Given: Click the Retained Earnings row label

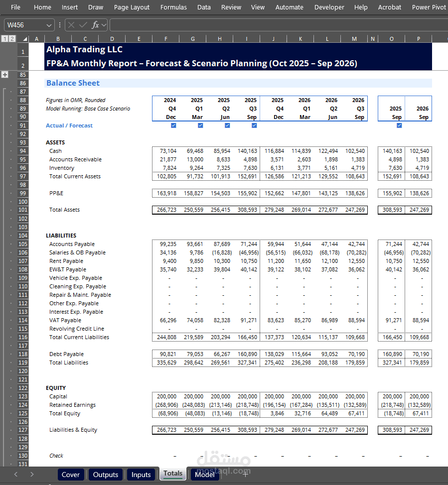Looking at the screenshot, I should tap(72, 405).
